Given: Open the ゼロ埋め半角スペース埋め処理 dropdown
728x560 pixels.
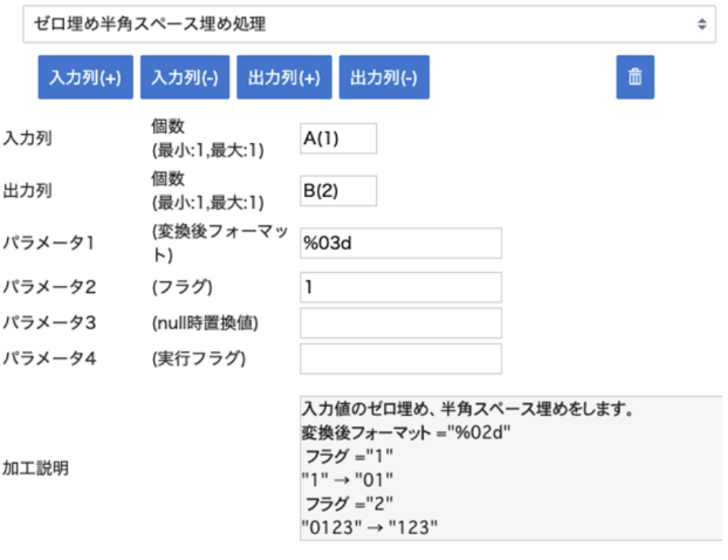Looking at the screenshot, I should pos(369,24).
